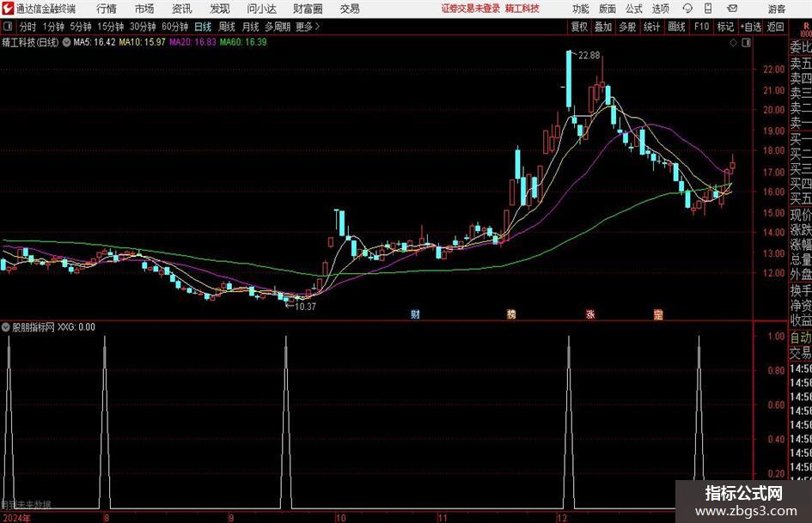Open the customer service headset icon

click(x=687, y=9)
